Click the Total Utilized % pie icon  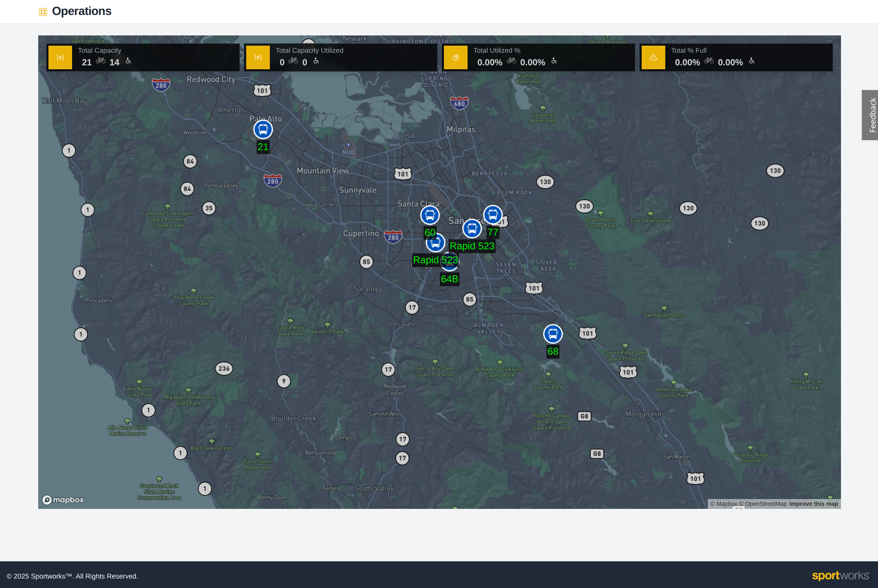pos(456,57)
